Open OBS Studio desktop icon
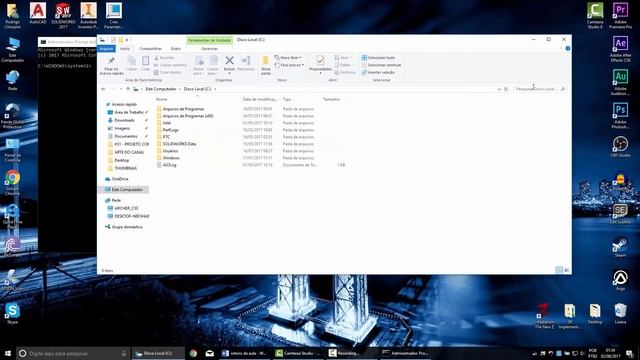640x360 pixels. pos(620,147)
